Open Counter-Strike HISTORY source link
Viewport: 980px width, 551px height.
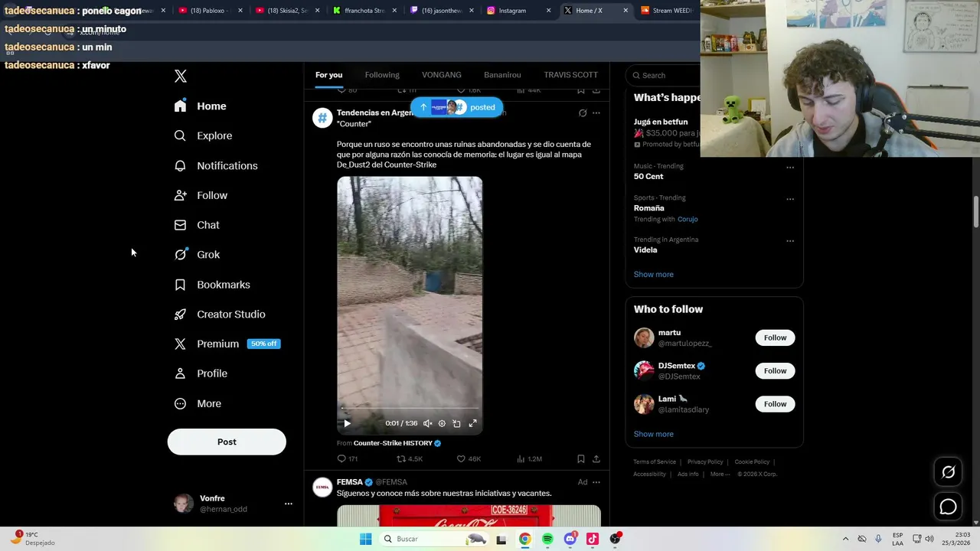point(393,443)
